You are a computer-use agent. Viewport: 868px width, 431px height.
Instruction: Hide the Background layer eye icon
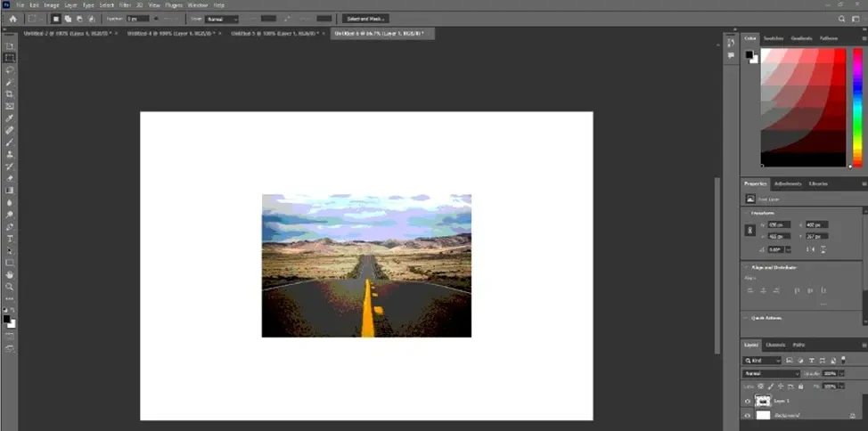click(748, 416)
